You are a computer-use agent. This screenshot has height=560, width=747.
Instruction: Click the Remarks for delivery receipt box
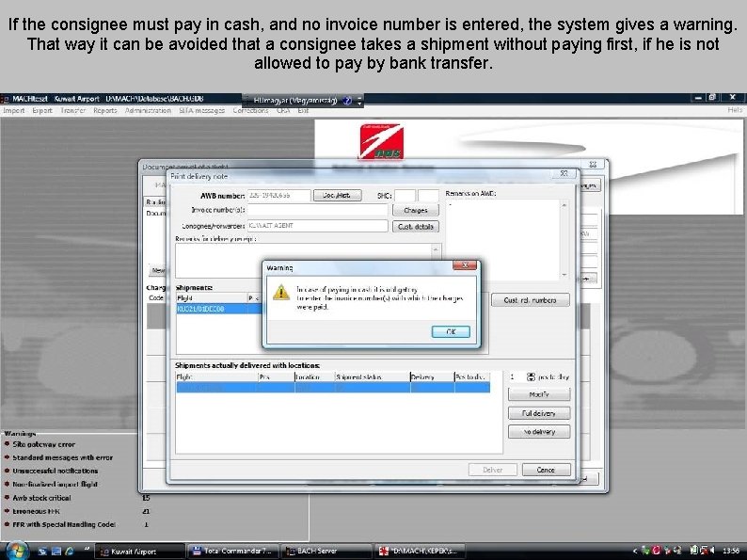click(x=304, y=260)
